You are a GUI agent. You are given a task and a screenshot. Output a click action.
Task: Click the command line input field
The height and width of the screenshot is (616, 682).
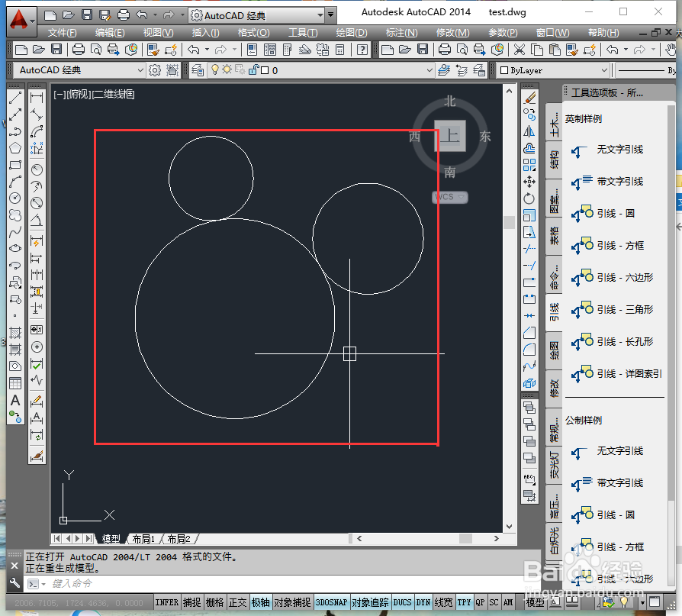tap(283, 584)
